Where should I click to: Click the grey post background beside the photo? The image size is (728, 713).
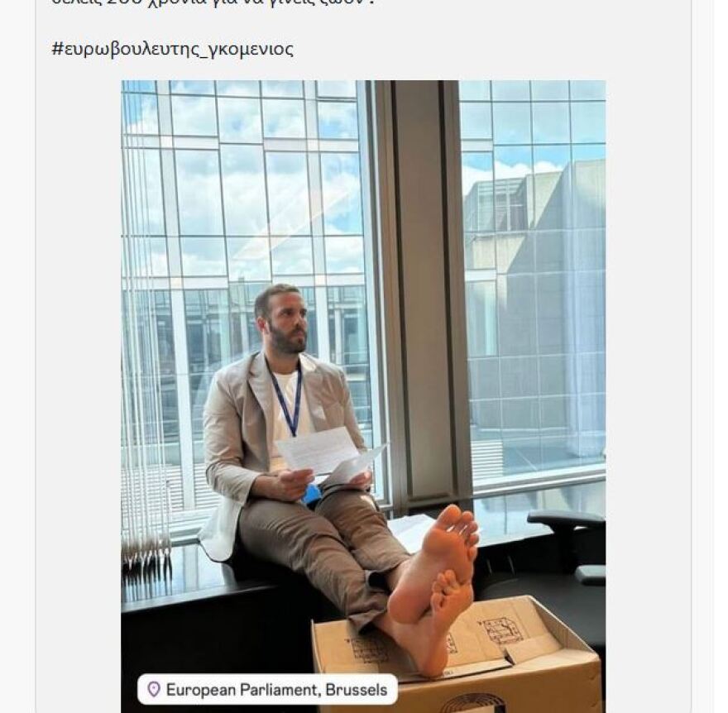tap(78, 371)
